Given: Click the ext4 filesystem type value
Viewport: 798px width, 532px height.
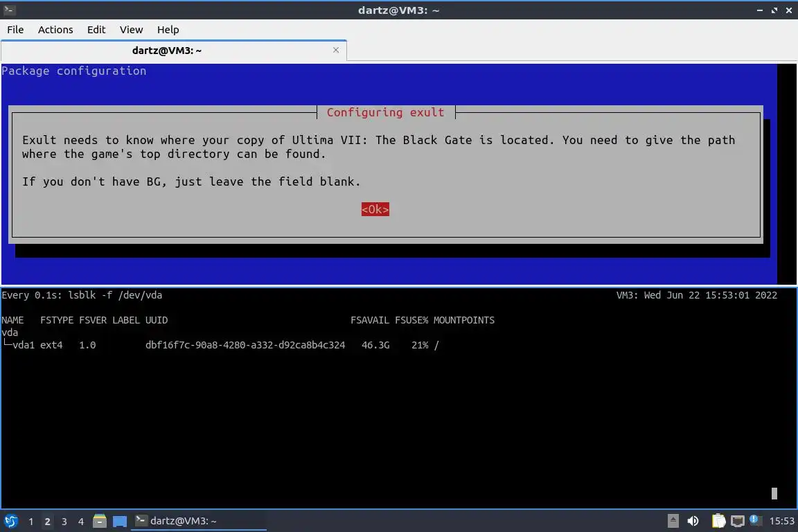Looking at the screenshot, I should pos(51,345).
